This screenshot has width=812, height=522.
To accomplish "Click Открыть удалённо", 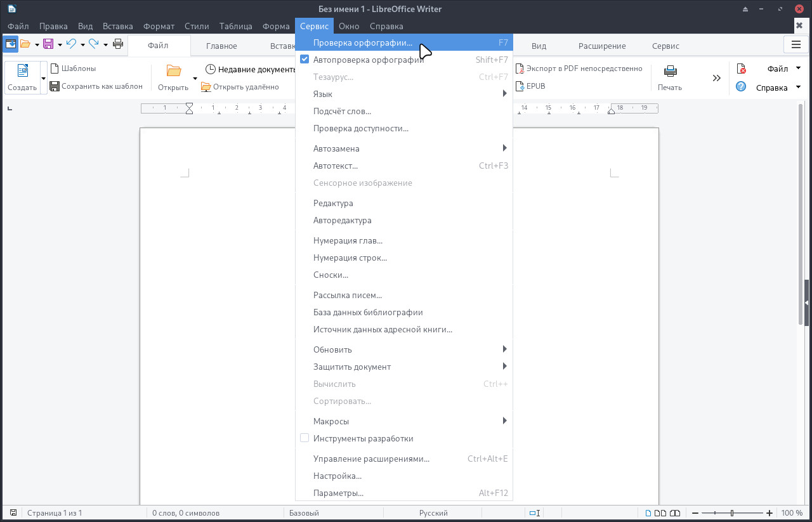I will tap(240, 87).
